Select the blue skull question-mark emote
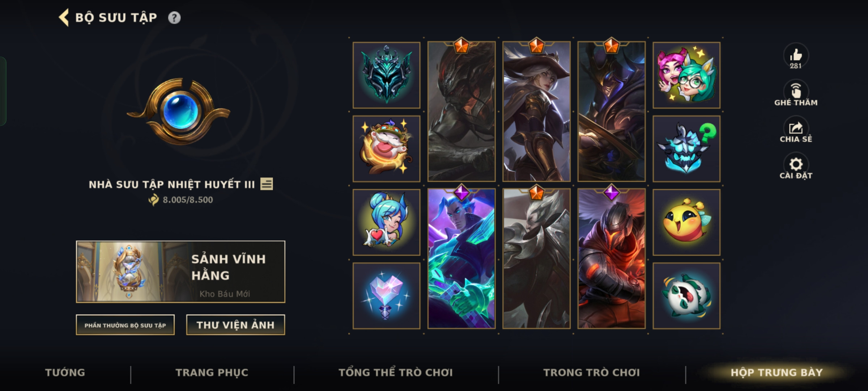 coord(686,148)
